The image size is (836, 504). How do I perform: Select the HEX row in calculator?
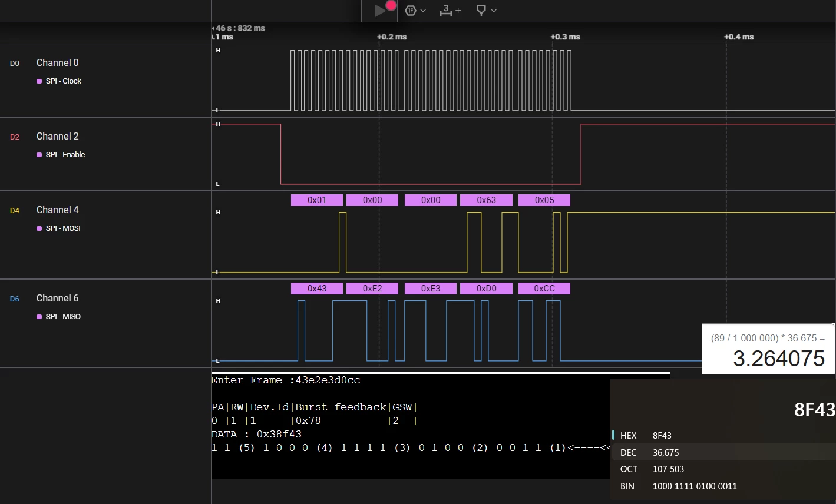[723, 436]
